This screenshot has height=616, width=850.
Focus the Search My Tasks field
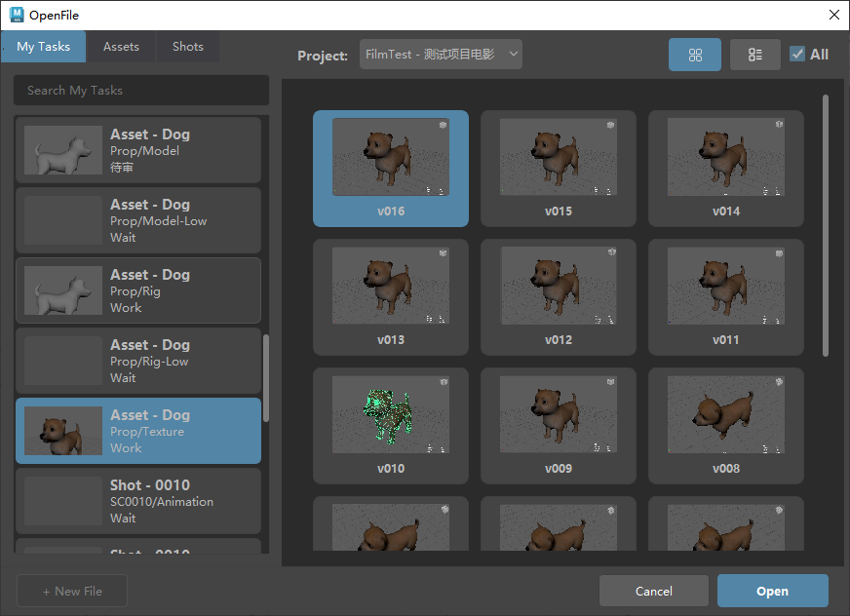click(141, 90)
